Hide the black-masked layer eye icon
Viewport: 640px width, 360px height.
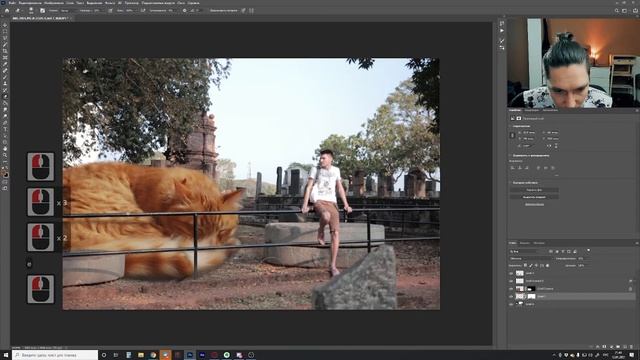[511, 289]
